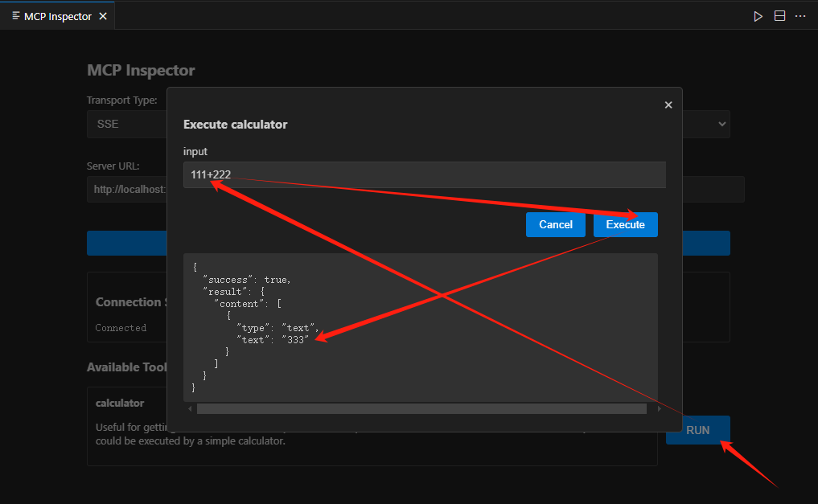Close the MCP Inspector tab

click(x=103, y=16)
